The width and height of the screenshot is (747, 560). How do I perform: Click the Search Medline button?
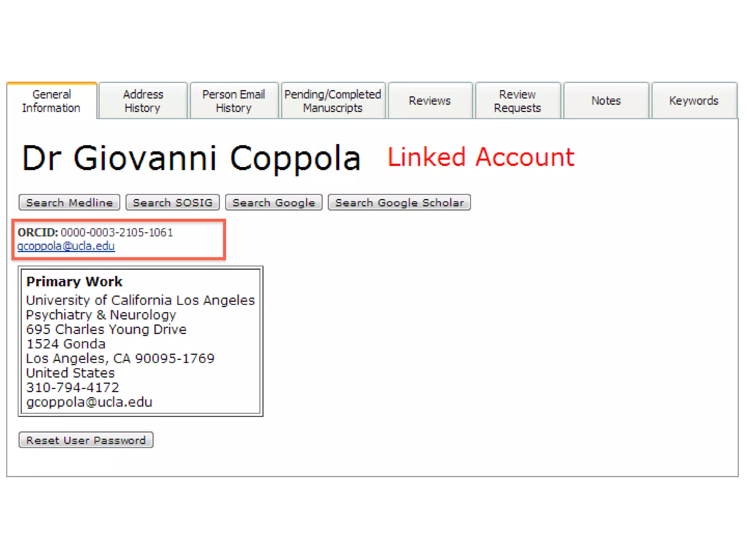point(69,202)
